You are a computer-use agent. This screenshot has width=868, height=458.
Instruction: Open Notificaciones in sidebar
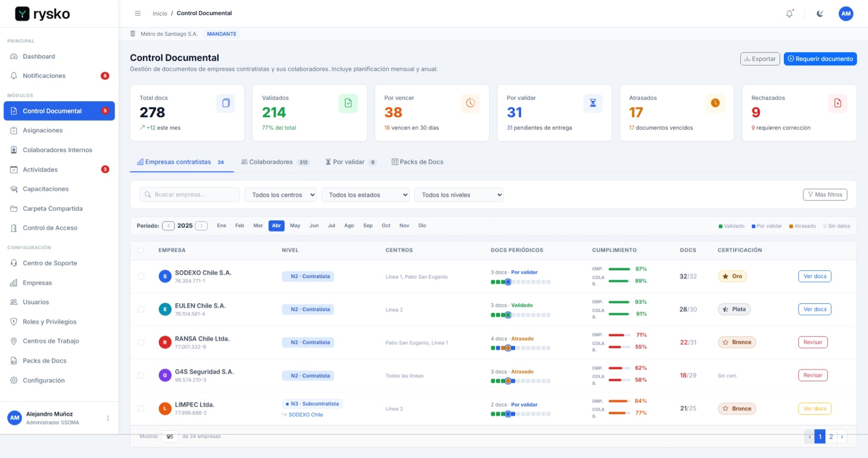point(59,76)
